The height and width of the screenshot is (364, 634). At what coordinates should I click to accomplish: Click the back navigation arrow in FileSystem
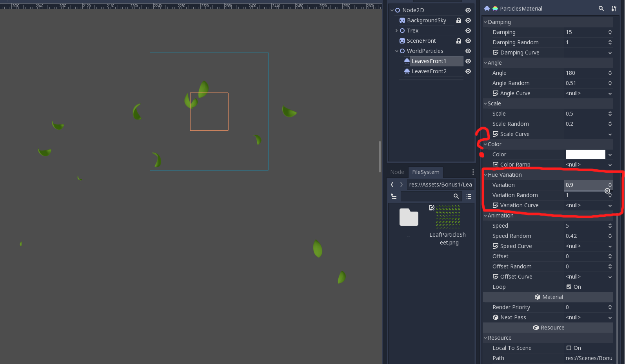(392, 184)
